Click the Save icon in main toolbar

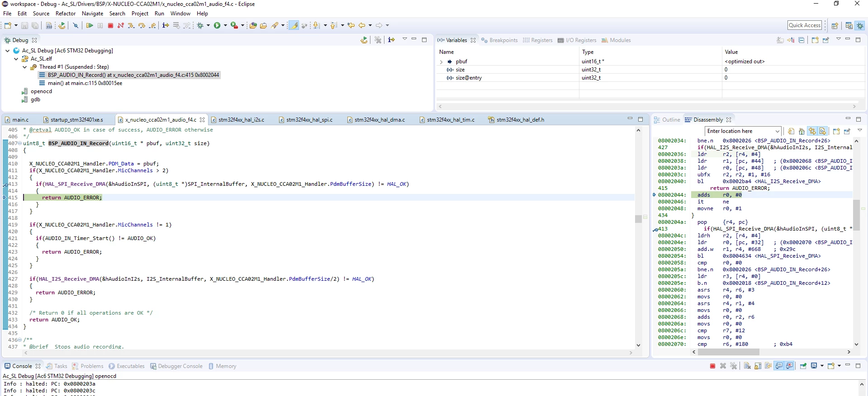pos(24,25)
